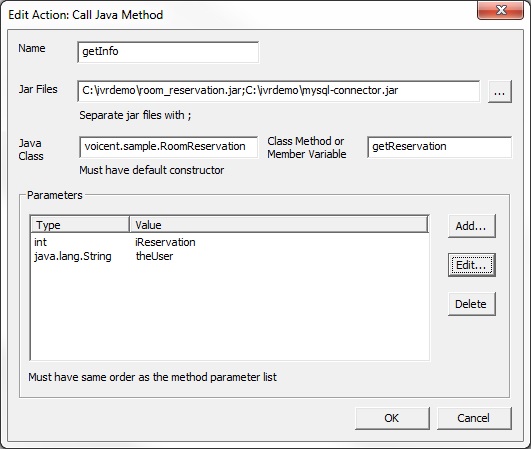Cancel the Call Java Method dialog
This screenshot has height=449, width=531.
click(474, 418)
